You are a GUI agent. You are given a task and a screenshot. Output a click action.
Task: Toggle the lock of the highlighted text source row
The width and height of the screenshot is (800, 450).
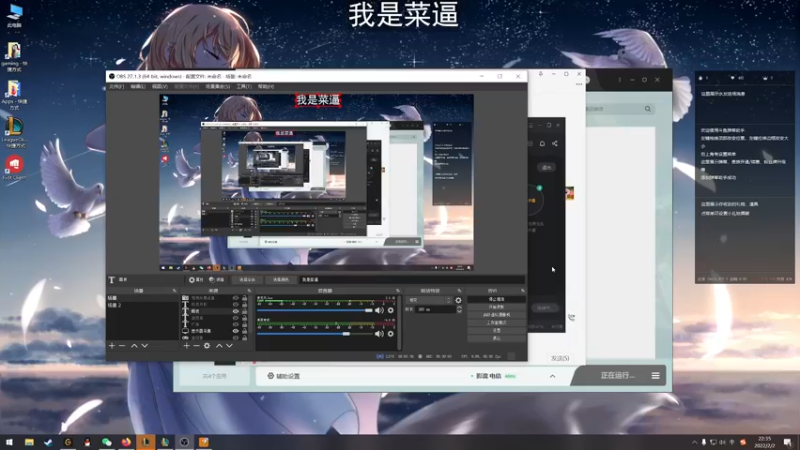point(244,311)
